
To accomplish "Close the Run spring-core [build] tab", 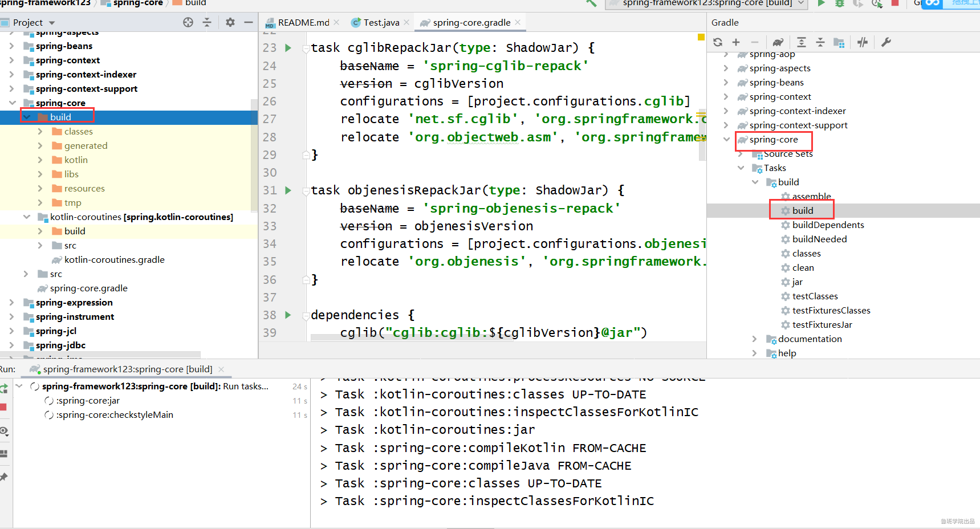I will coord(221,369).
